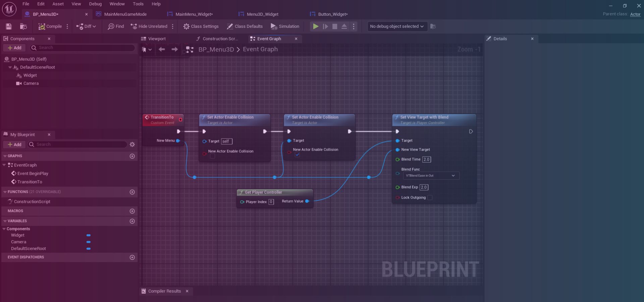Click debug object locate icon
The width and height of the screenshot is (644, 302).
(433, 27)
